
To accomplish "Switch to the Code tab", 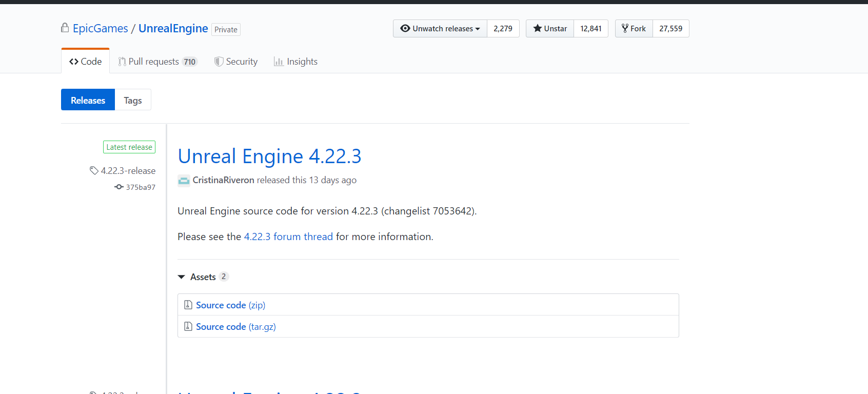I will click(85, 62).
